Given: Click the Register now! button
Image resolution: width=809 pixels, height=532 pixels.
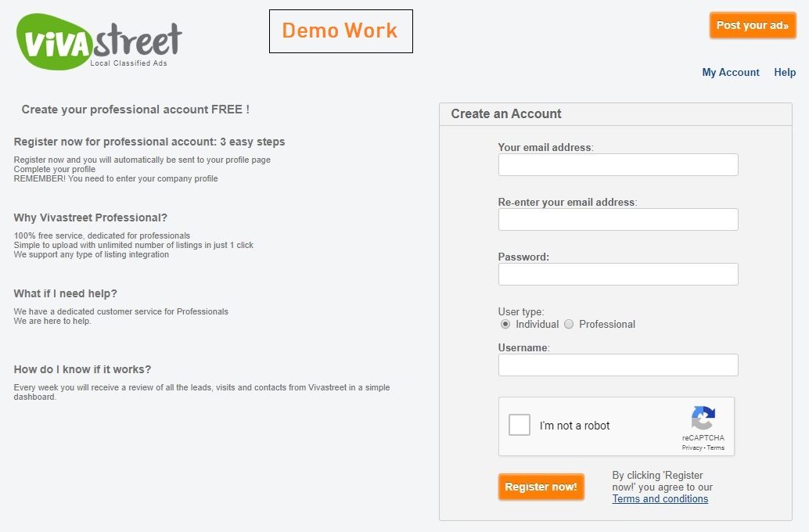Looking at the screenshot, I should point(541,487).
